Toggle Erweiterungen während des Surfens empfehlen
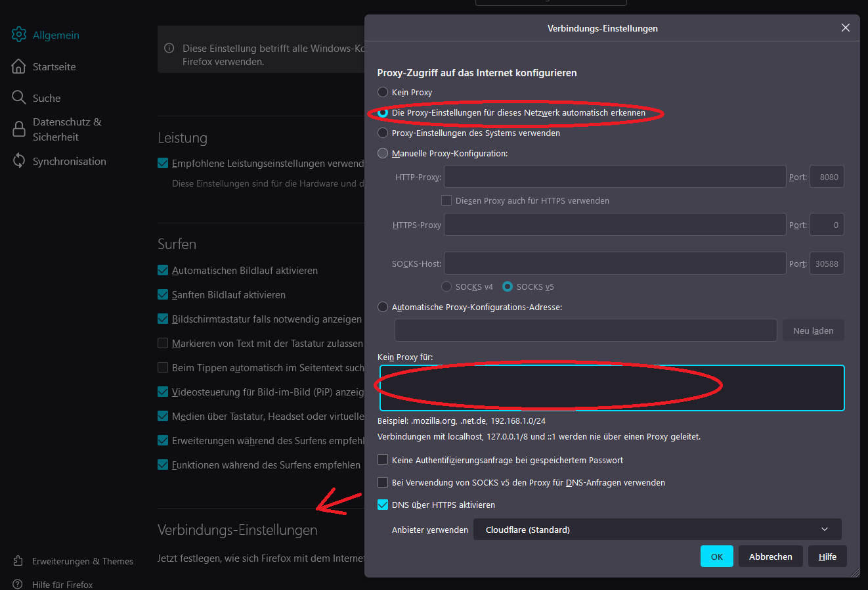Viewport: 868px width, 590px height. 163,440
